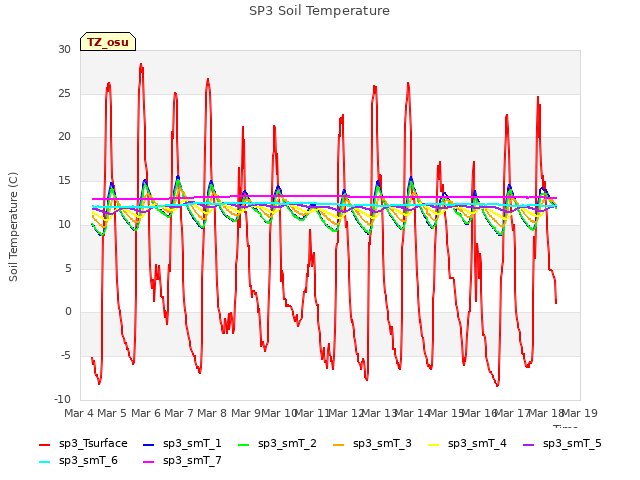Click the Mar 18 x-axis date label
Image resolution: width=640 pixels, height=480 pixels.
point(546,413)
